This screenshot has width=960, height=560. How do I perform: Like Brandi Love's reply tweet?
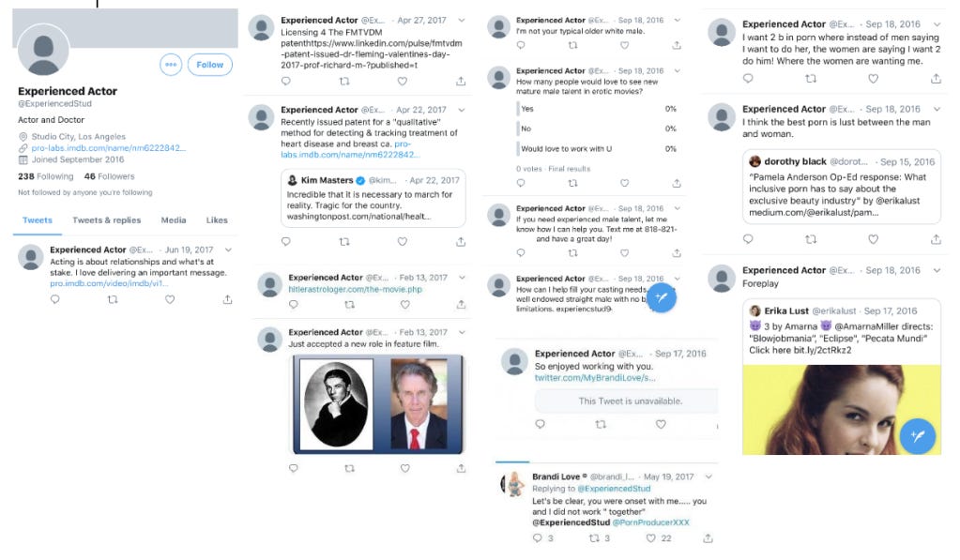click(651, 538)
